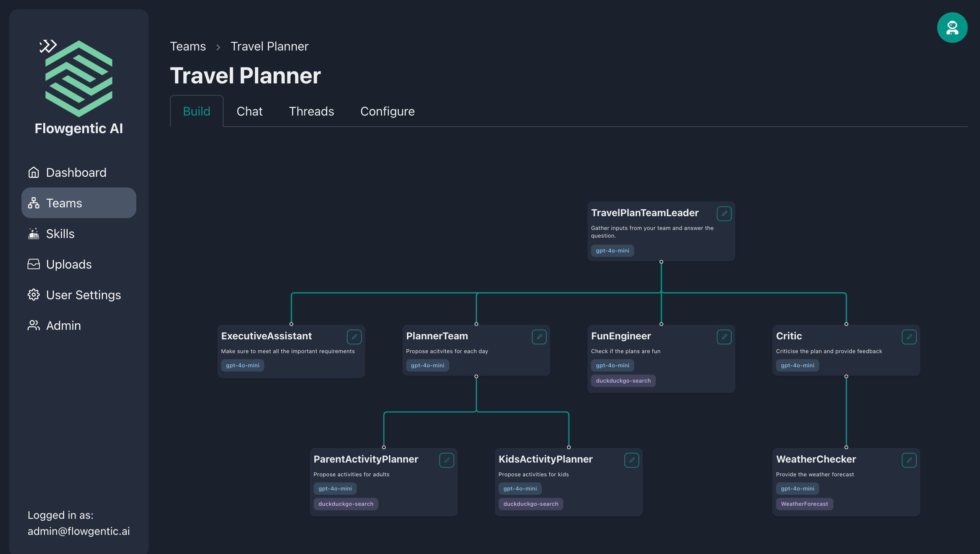Click the PlannerTeam gpt-4o-mini tag
The height and width of the screenshot is (554, 980).
click(x=427, y=365)
